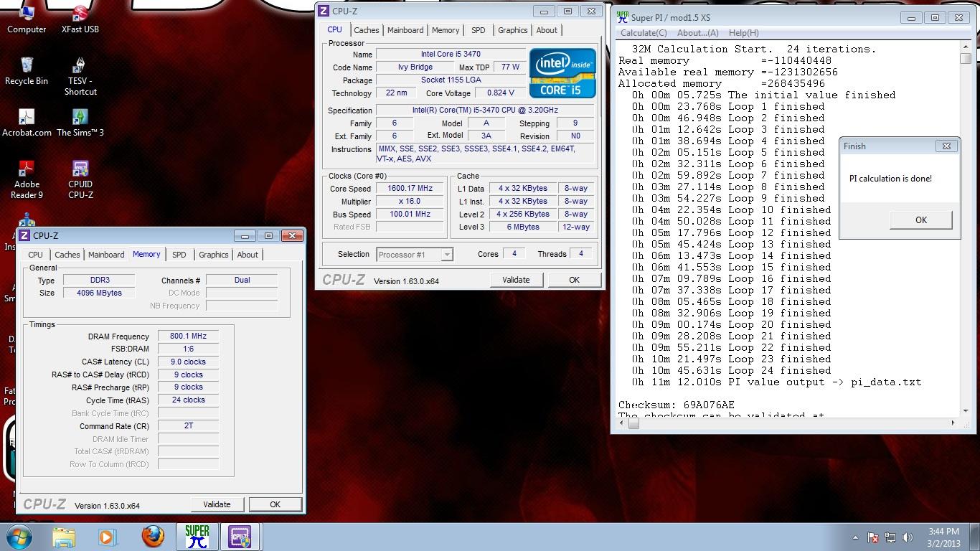Open the Computer desktop icon

[x=27, y=19]
